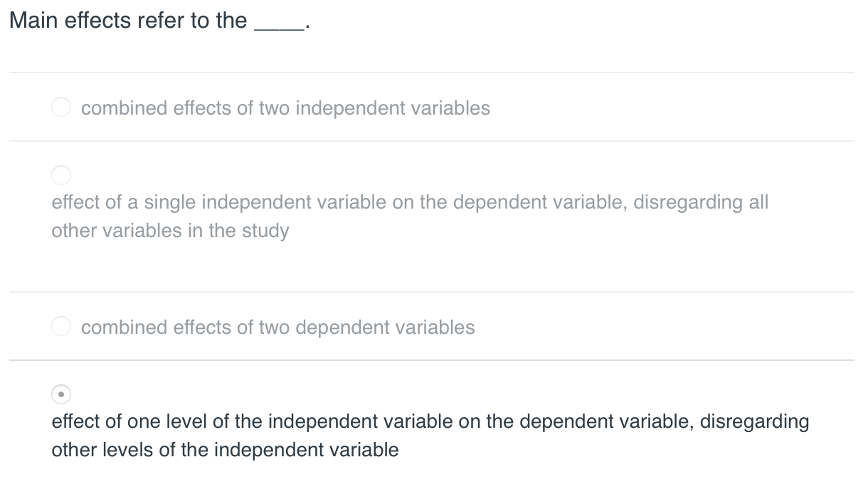
Task: Click the 'combined effects of two dependent variables' text
Action: [277, 327]
